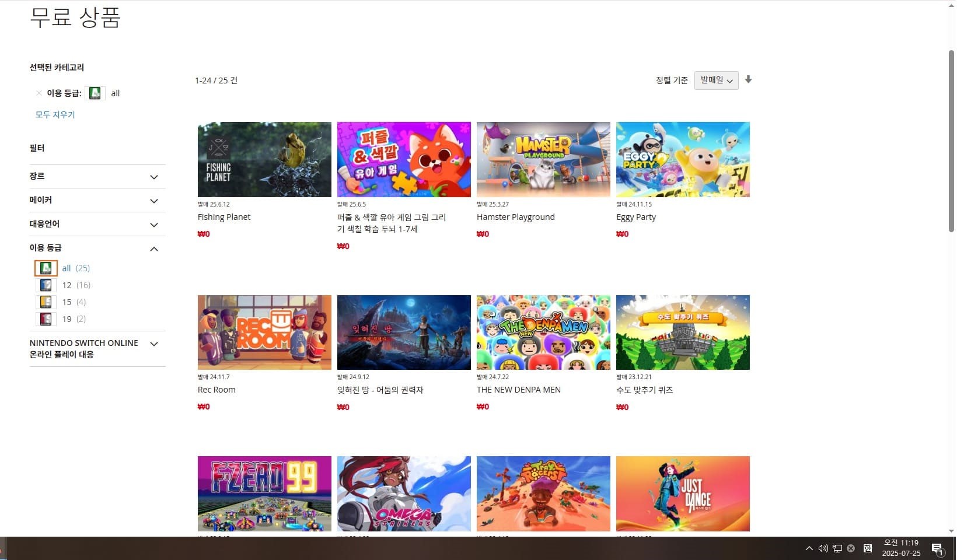Open Omega Strikers thumbnail
964x560 pixels.
404,494
